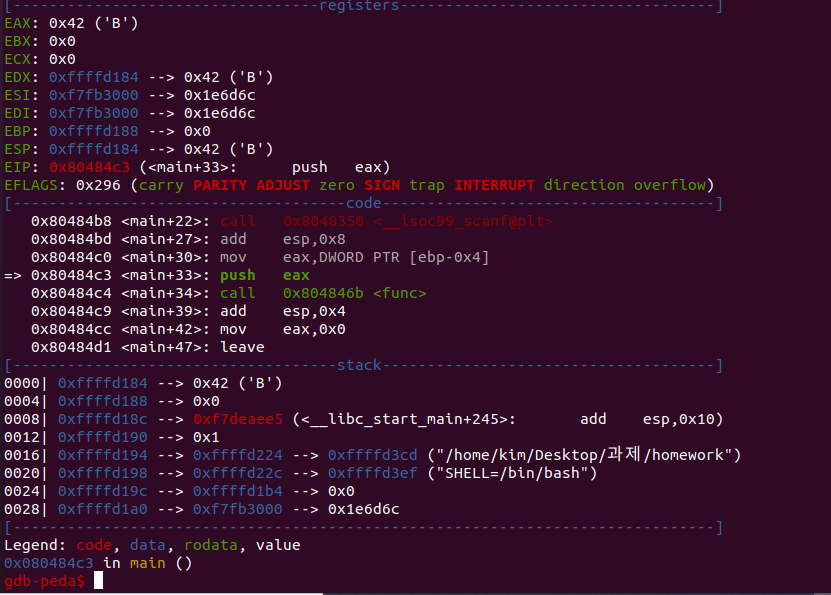The width and height of the screenshot is (831, 595).
Task: Click the code section header
Action: click(364, 203)
